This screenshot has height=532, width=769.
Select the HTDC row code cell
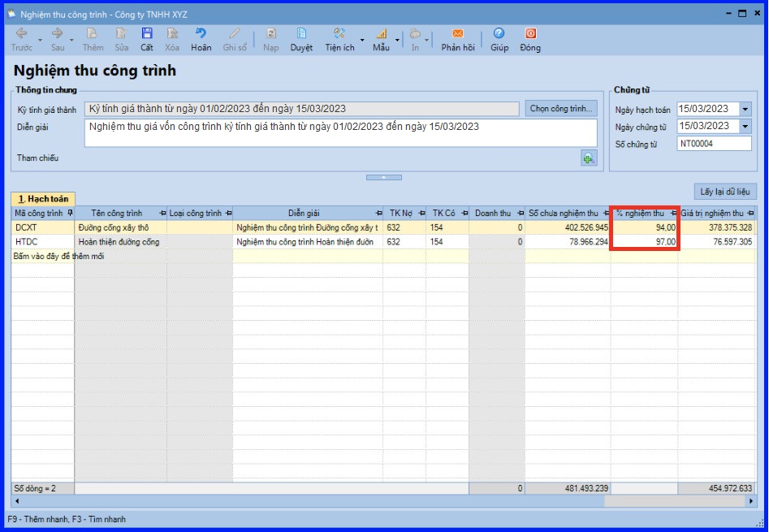pyautogui.click(x=43, y=242)
